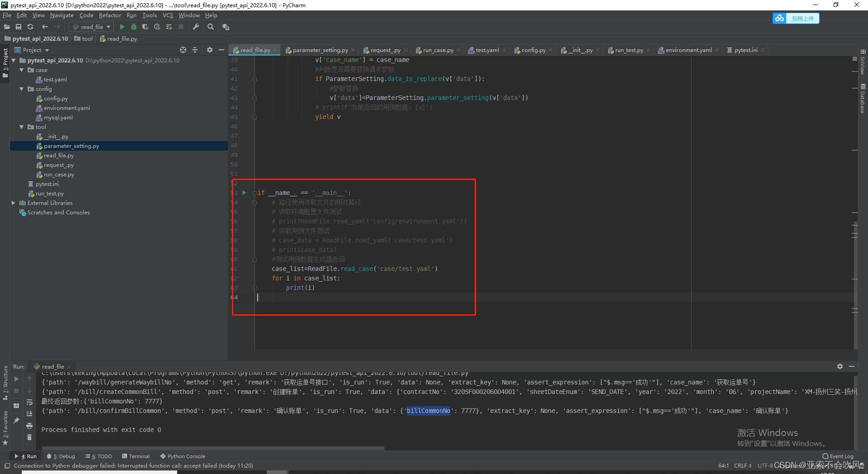Open the Navigate menu
This screenshot has height=474, width=868.
tap(62, 15)
